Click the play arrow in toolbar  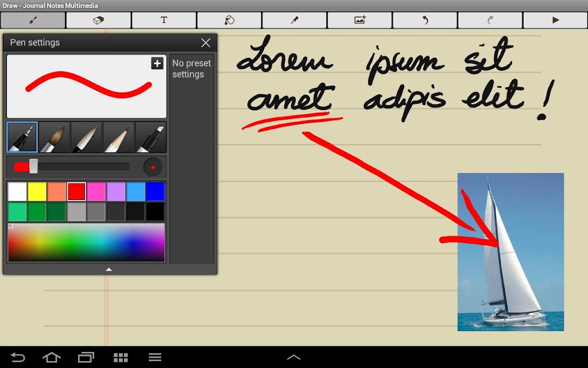555,20
